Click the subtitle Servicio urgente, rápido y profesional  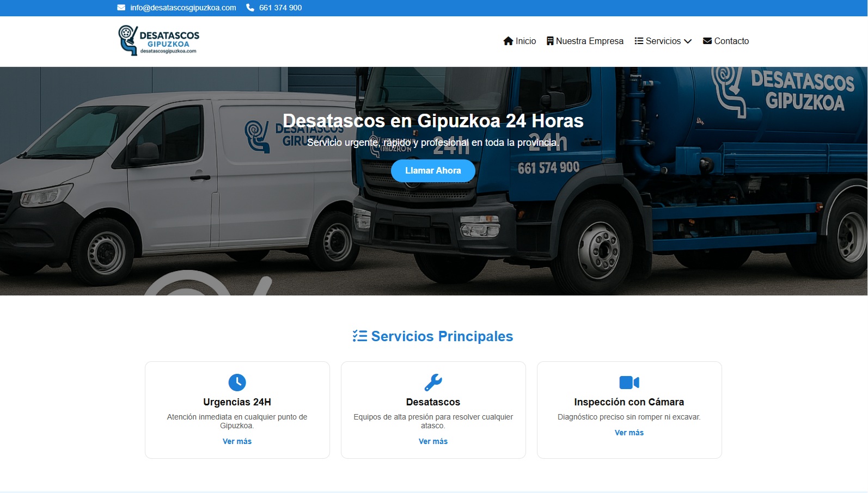click(433, 143)
